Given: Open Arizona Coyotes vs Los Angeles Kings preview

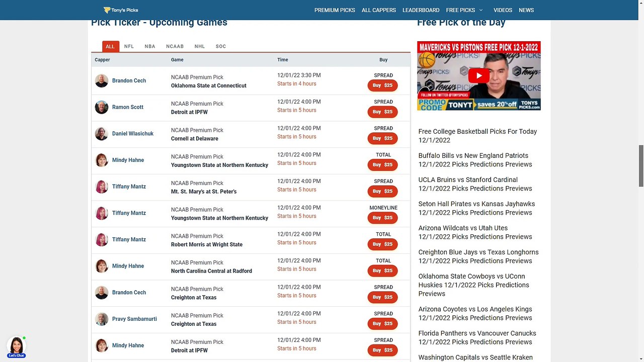Looking at the screenshot, I should coord(475,313).
